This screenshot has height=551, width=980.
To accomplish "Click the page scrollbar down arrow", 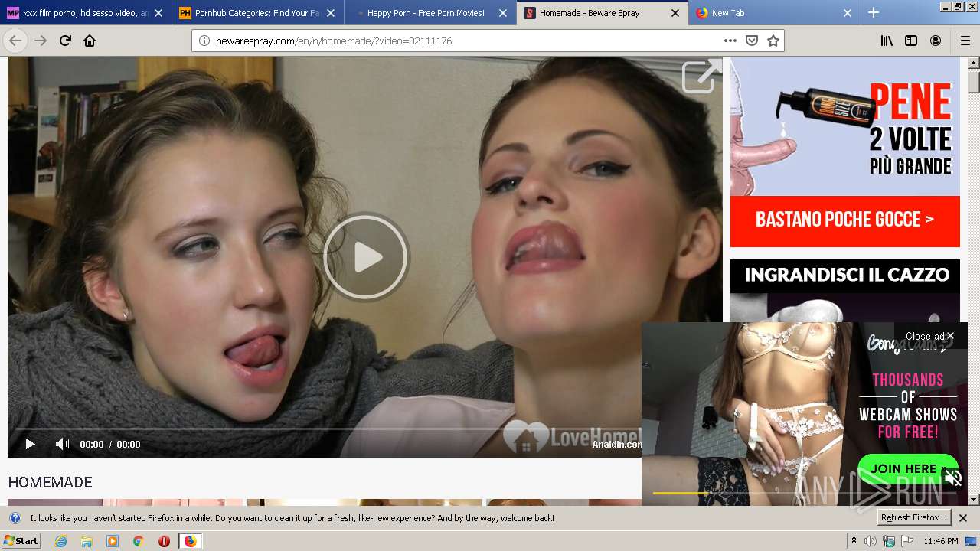I will [x=973, y=499].
